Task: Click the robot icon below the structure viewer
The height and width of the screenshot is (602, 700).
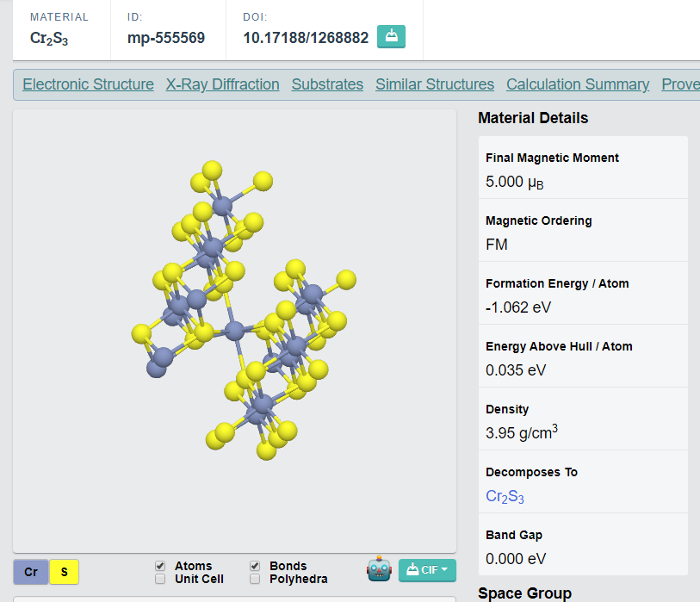Action: click(x=379, y=569)
